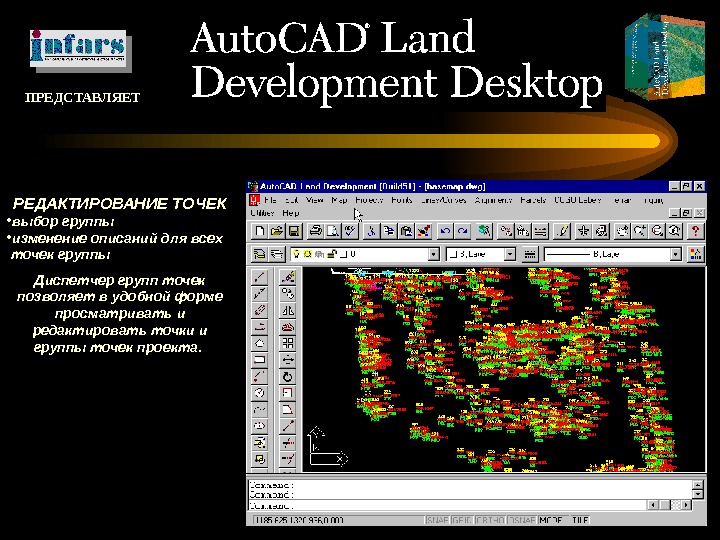Open the Lines/Curves menu
Image resolution: width=720 pixels, height=540 pixels.
click(x=444, y=200)
